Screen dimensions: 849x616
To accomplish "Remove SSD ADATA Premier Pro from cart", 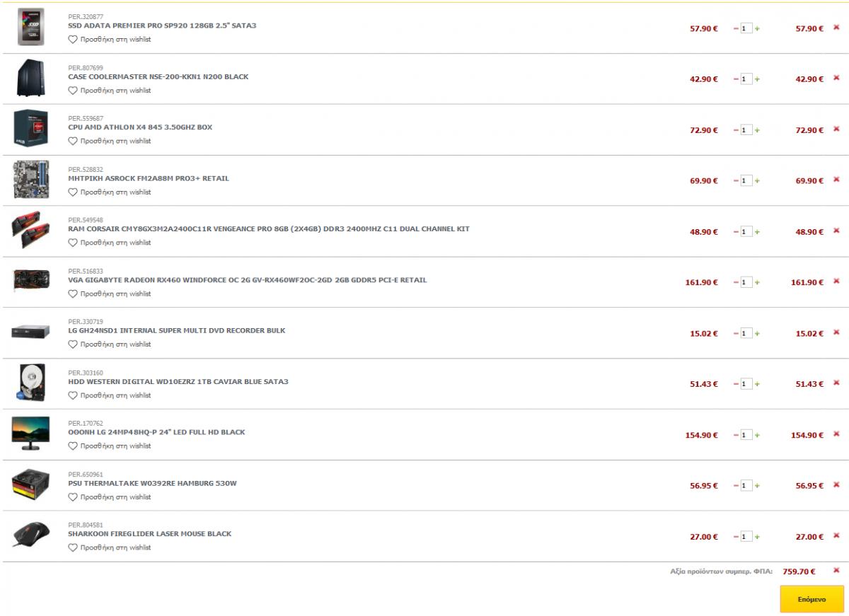I will (836, 28).
